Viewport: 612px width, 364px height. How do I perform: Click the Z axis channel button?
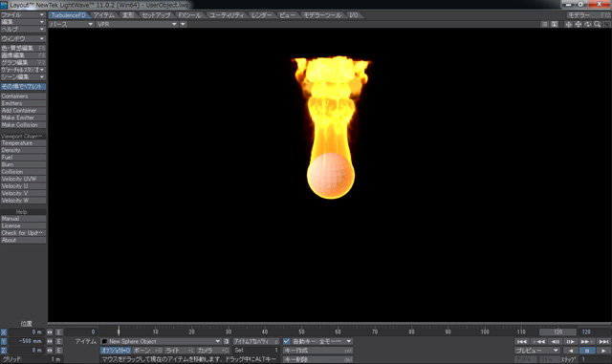tap(4, 350)
